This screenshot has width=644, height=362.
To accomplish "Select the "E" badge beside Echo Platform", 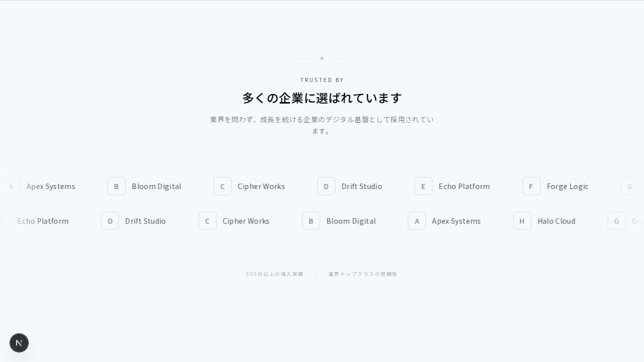I will click(x=423, y=186).
